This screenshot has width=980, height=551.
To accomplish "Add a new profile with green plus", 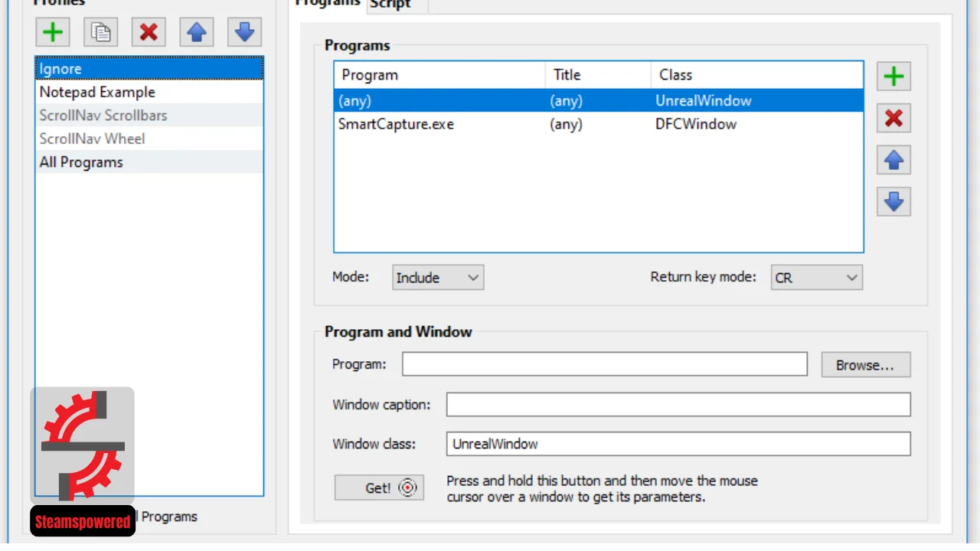I will [53, 32].
